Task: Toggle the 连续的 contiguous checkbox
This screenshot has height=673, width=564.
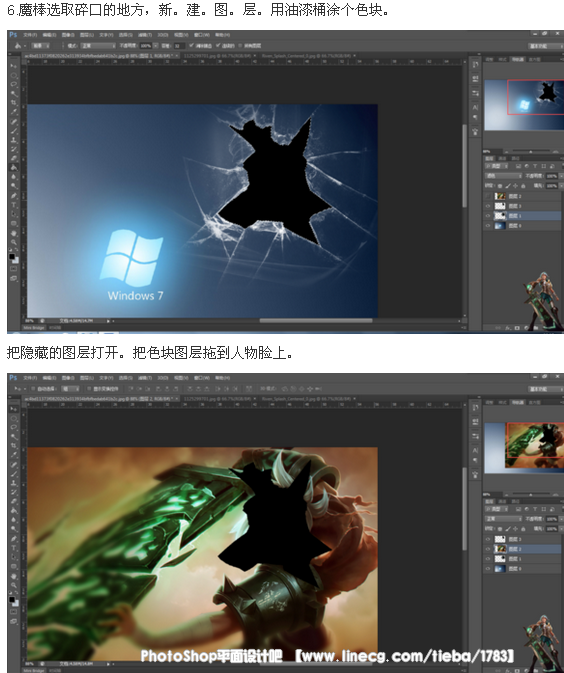Action: 218,45
